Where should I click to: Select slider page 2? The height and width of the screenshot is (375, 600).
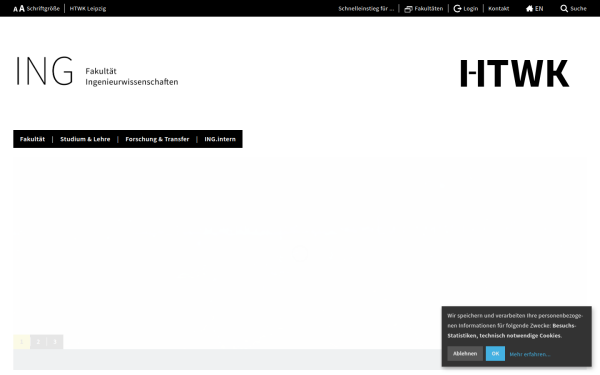(x=38, y=342)
